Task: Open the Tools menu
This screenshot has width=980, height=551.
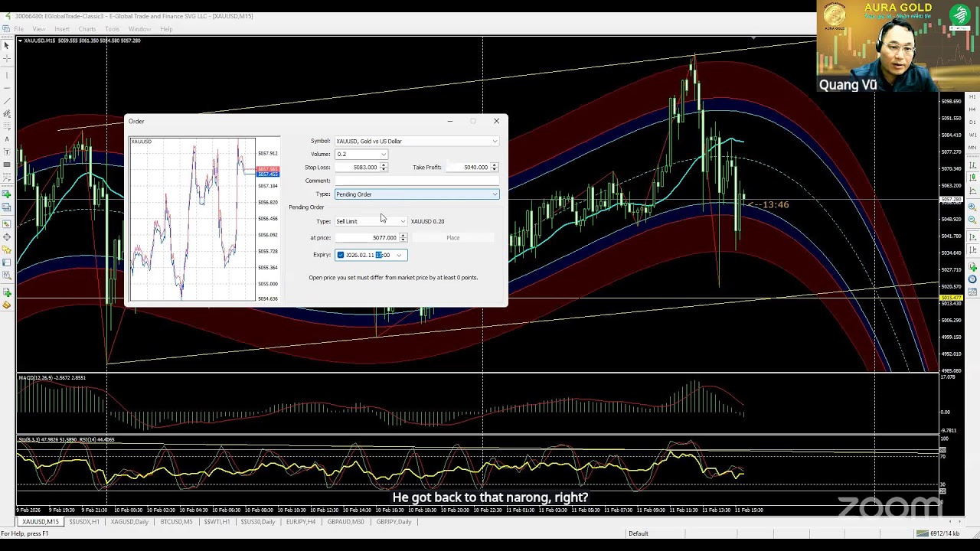Action: point(113,29)
